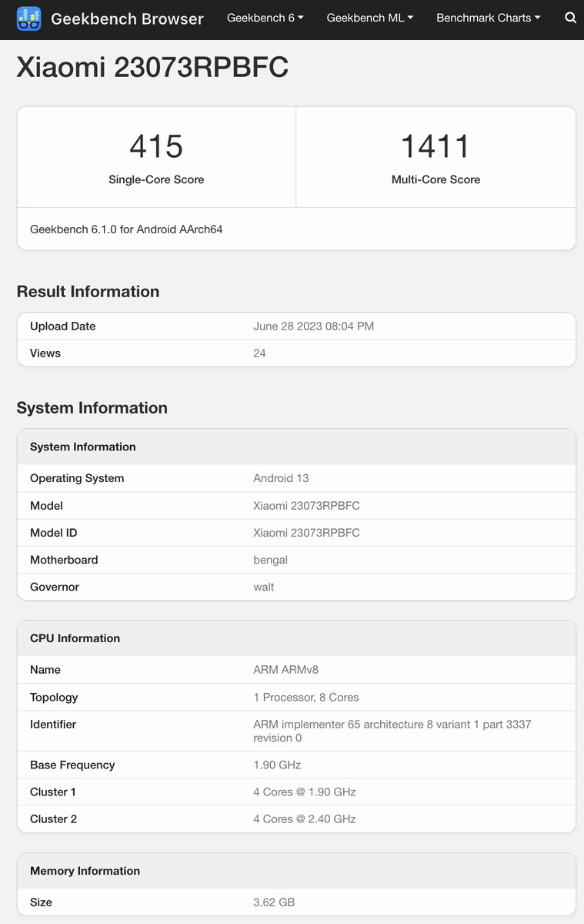Image resolution: width=584 pixels, height=924 pixels.
Task: Click the 415 single-core score
Action: 156,146
